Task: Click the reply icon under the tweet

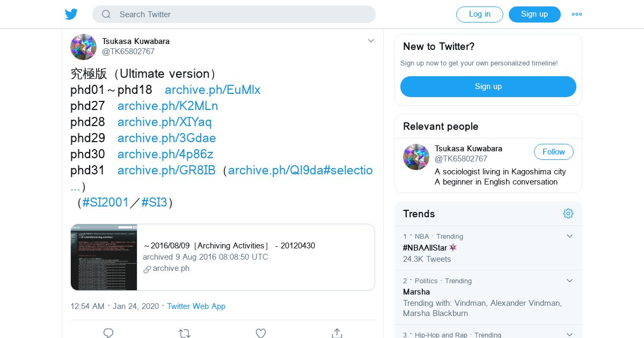Action: tap(108, 333)
